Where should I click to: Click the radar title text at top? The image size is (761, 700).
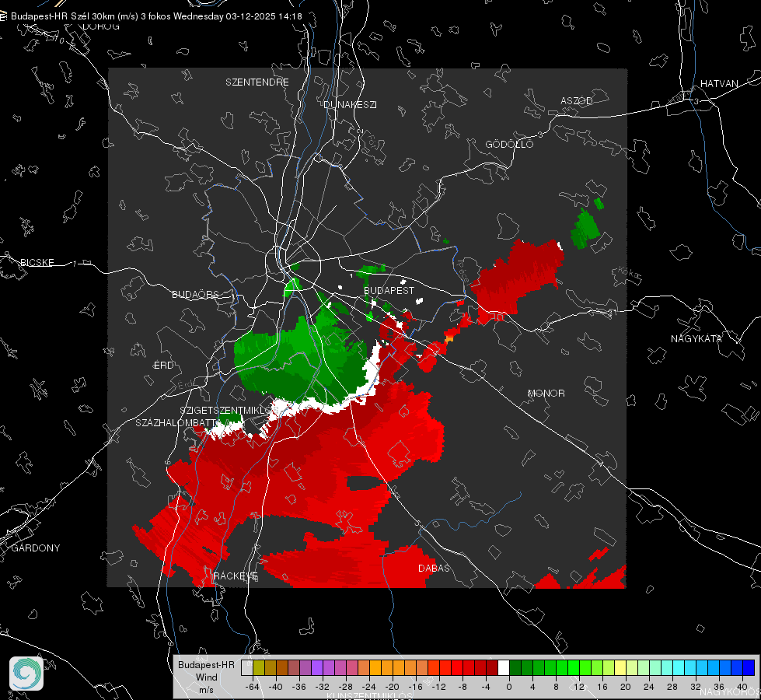[x=156, y=16]
